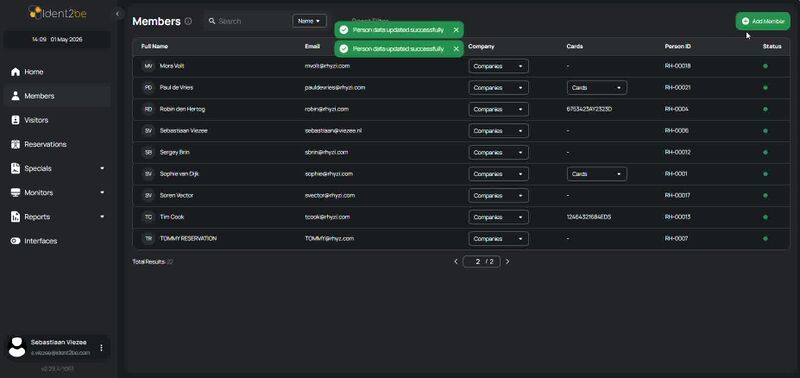Open Companies dropdown for Sergey Brin
The image size is (800, 378).
498,153
